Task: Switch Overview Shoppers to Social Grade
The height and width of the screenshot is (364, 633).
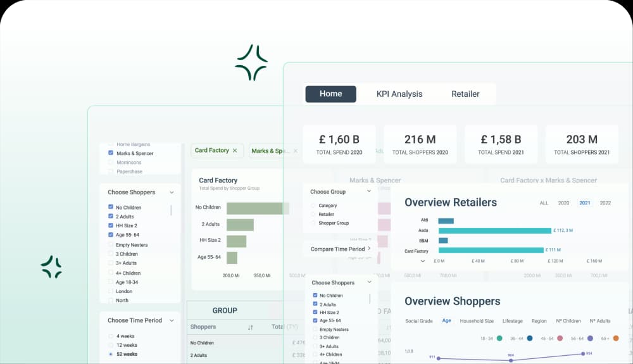Action: click(x=418, y=321)
